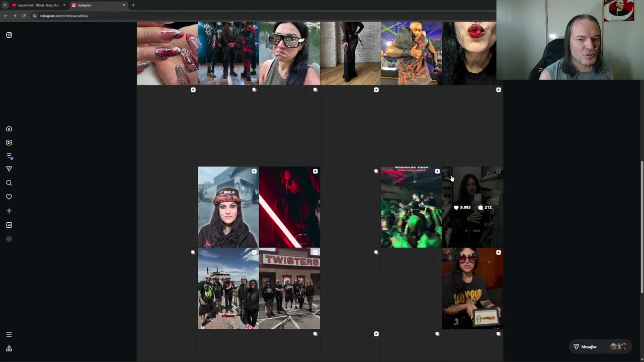
Task: Open the sidebar icon with the blue badge
Action: 9,156
